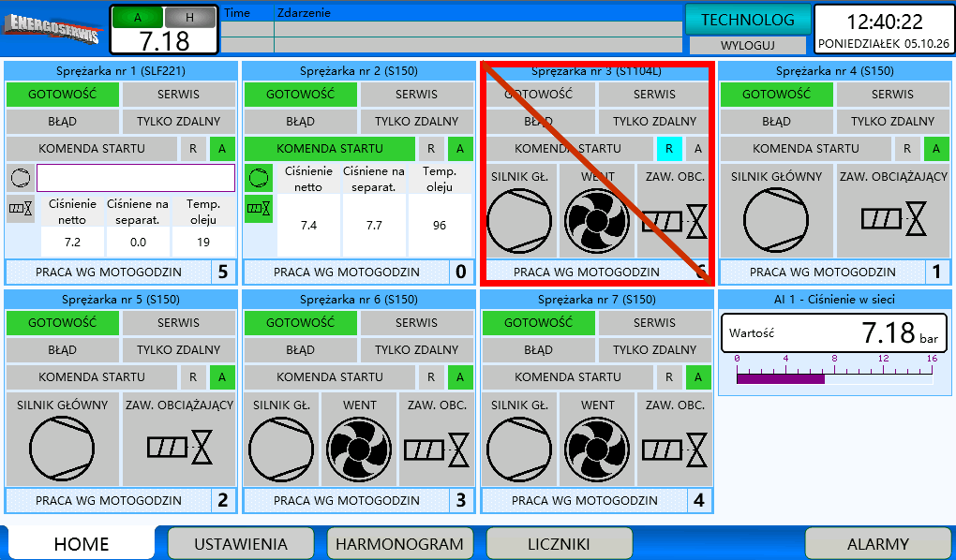The width and height of the screenshot is (956, 560).
Task: Click the purple network pressure bar gauge
Action: [x=835, y=378]
